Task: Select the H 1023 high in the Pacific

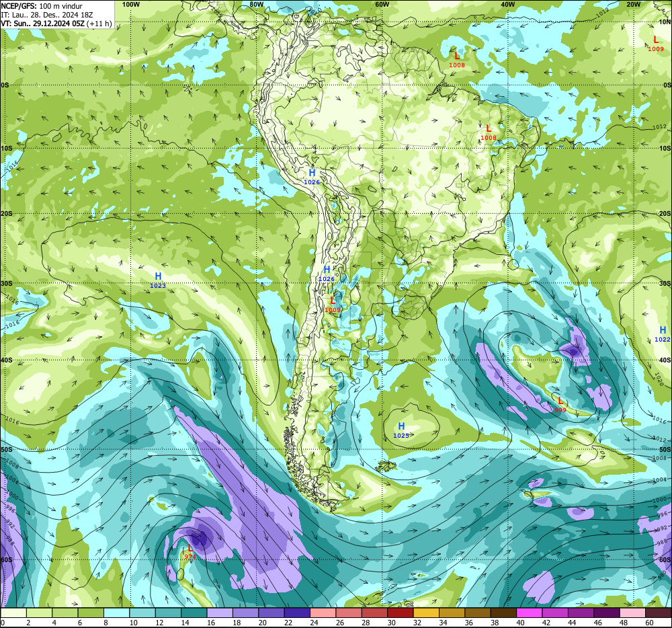Action: pyautogui.click(x=158, y=280)
